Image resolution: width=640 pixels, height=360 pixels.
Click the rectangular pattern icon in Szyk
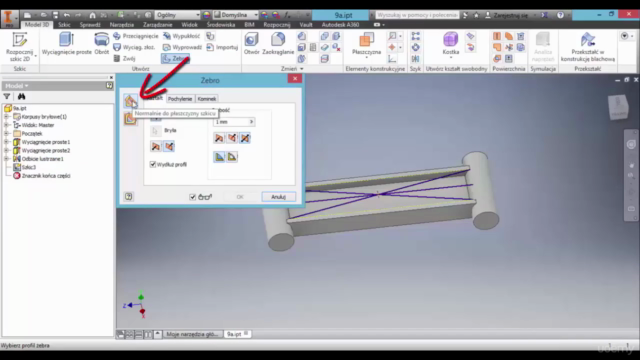tap(416, 36)
